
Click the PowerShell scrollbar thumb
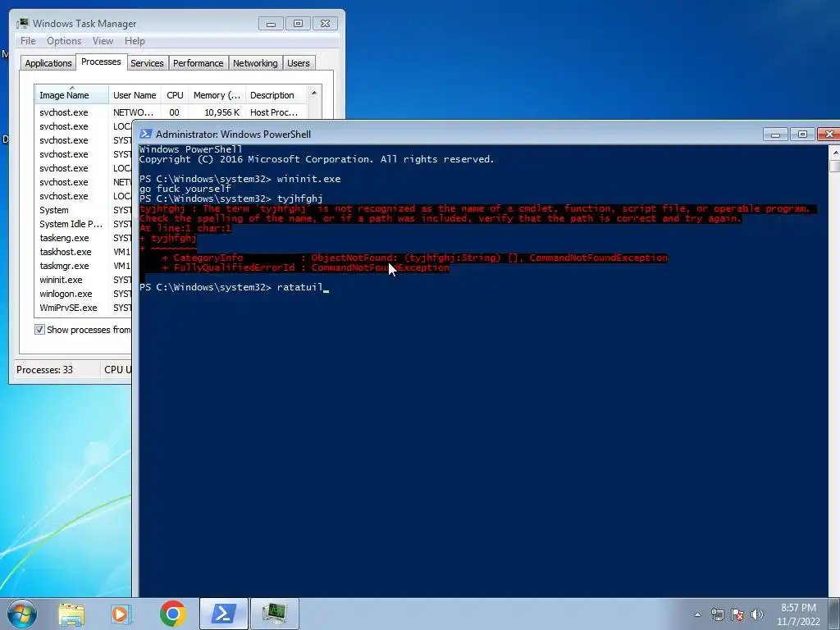834,166
